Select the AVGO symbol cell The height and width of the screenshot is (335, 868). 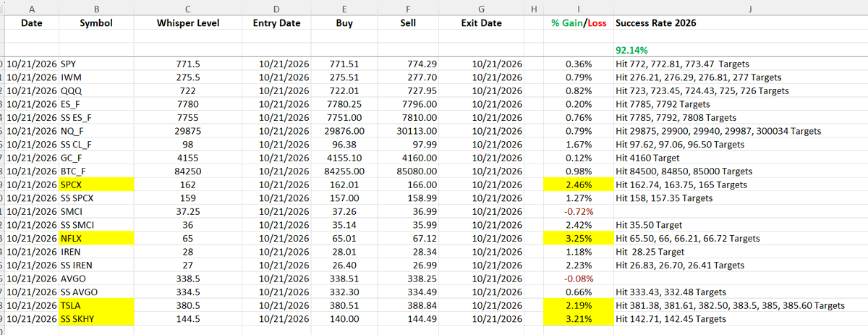click(x=97, y=279)
